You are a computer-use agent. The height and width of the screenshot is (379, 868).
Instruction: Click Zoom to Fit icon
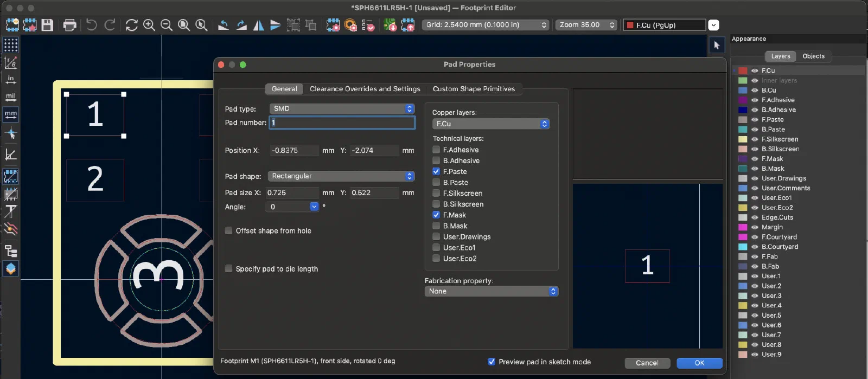[x=184, y=25]
